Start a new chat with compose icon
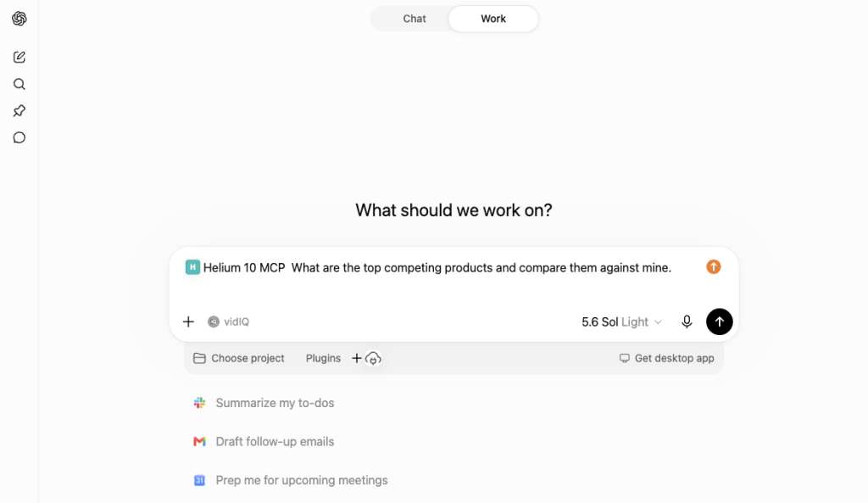This screenshot has width=868, height=503. (x=19, y=57)
